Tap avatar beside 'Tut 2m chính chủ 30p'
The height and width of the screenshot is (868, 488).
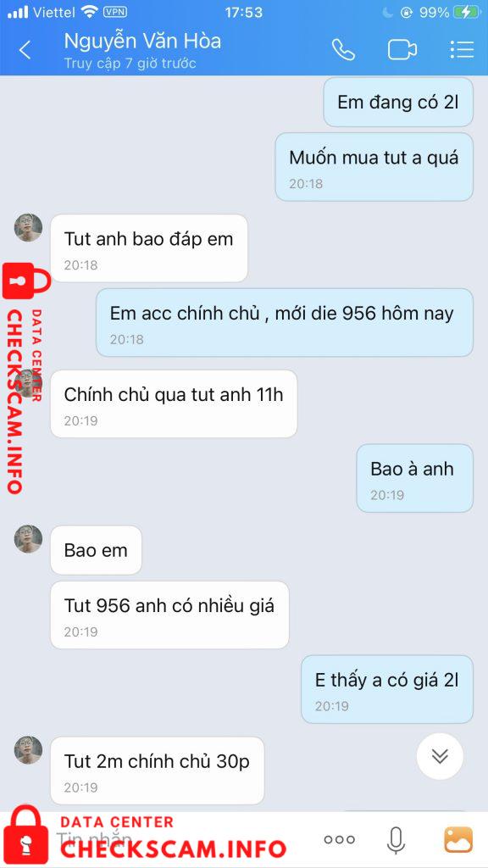pos(28,750)
